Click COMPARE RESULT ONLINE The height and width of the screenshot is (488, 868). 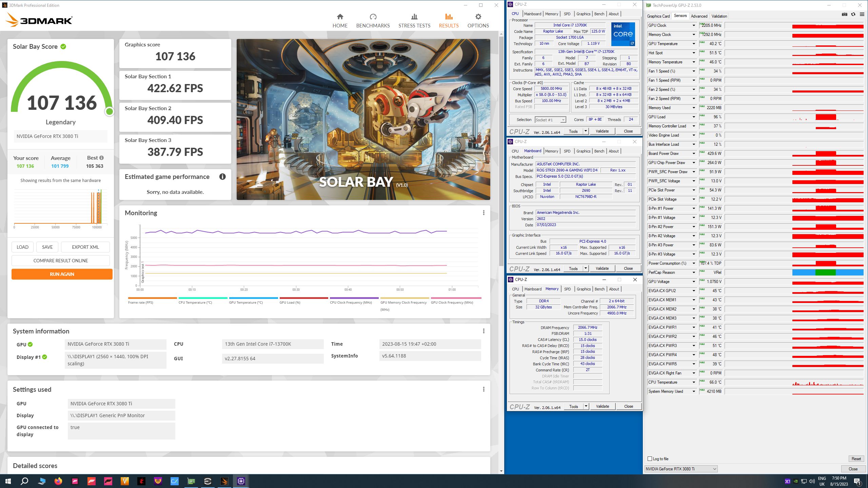point(61,261)
